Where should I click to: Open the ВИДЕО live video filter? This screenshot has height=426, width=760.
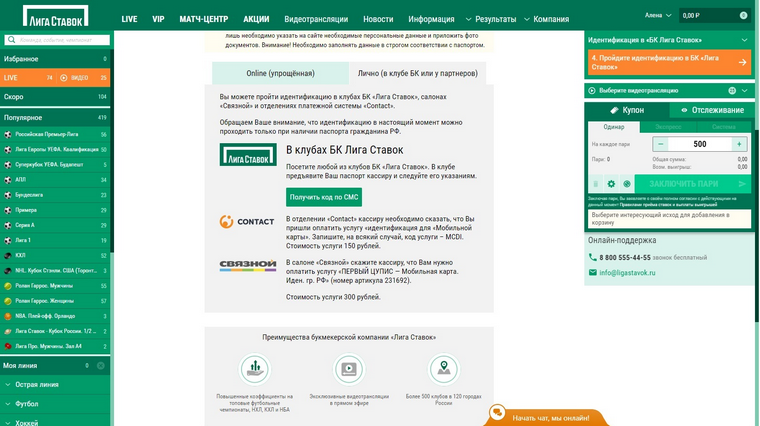[75, 78]
